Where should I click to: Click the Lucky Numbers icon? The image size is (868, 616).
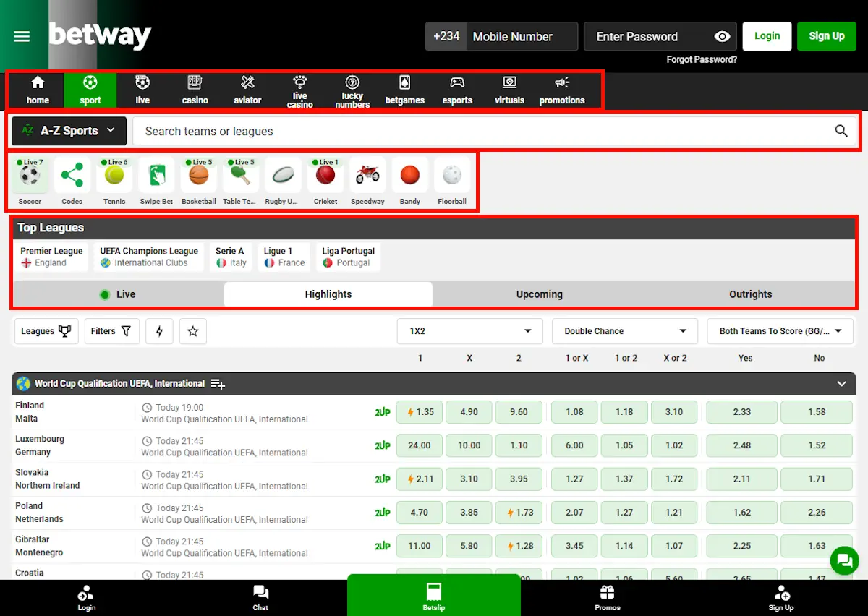352,89
